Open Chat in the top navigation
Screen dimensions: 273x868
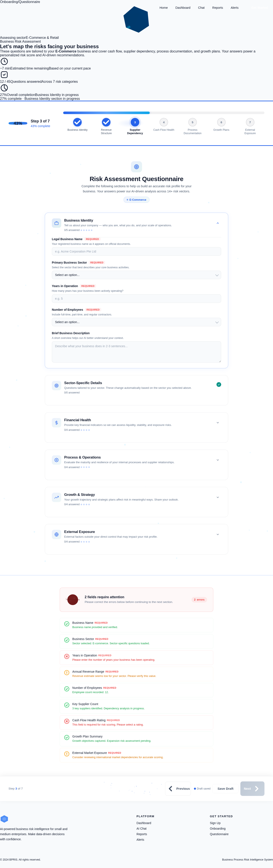[x=201, y=8]
